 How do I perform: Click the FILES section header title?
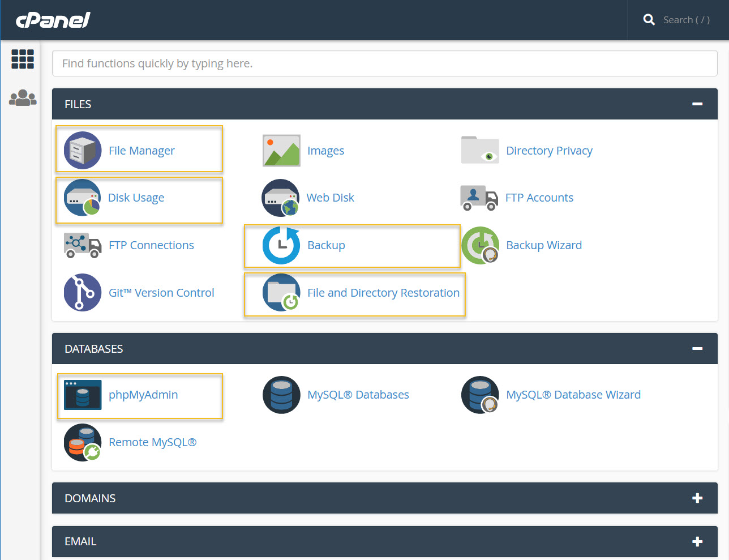(x=78, y=104)
